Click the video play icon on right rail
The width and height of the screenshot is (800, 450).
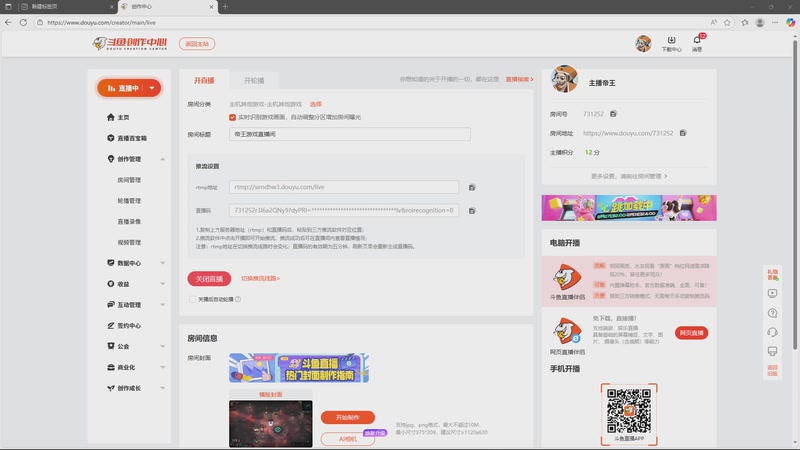[x=772, y=293]
